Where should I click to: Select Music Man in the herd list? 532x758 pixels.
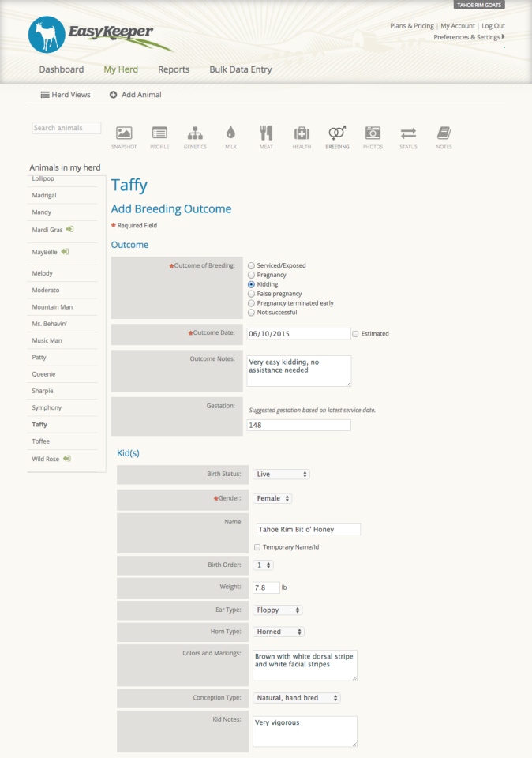tap(47, 341)
